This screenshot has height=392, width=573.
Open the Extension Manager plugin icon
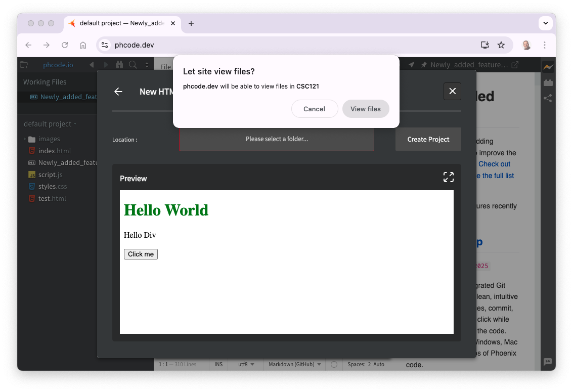point(548,82)
